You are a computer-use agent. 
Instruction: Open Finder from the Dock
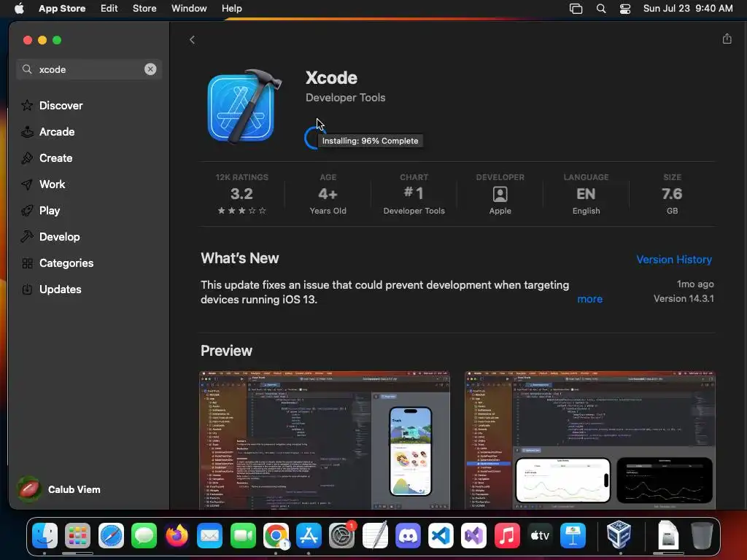44,535
